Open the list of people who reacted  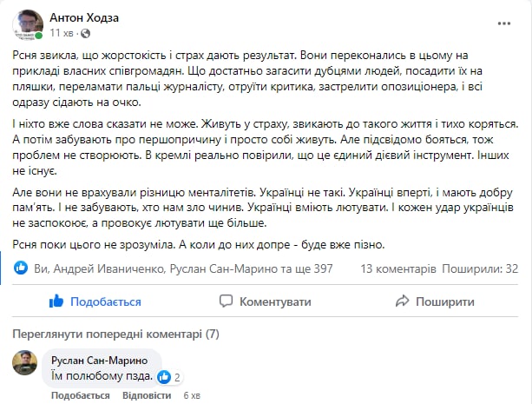coord(182,268)
